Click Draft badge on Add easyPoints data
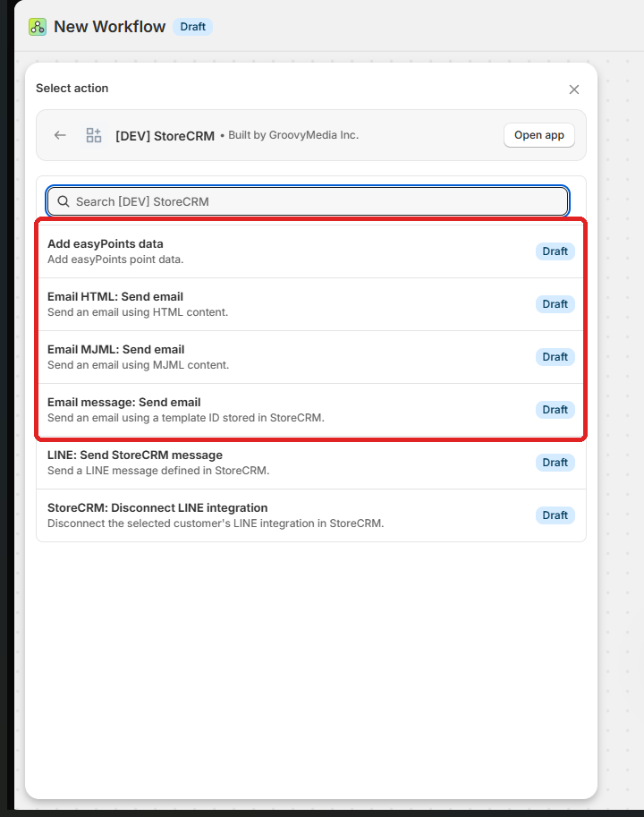This screenshot has height=817, width=644. click(555, 251)
